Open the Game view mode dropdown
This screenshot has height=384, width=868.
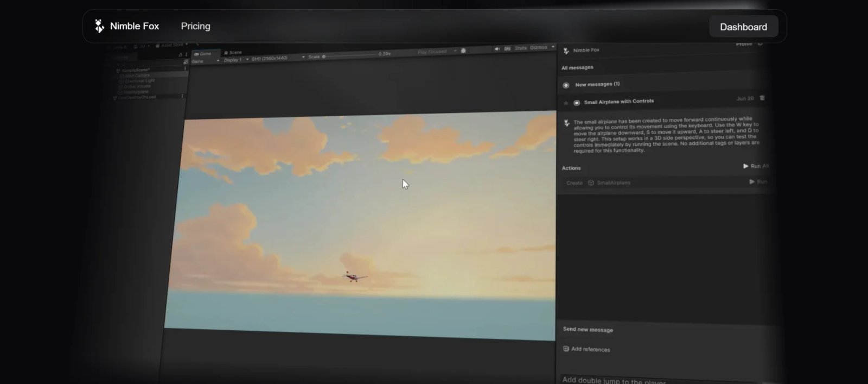[206, 61]
